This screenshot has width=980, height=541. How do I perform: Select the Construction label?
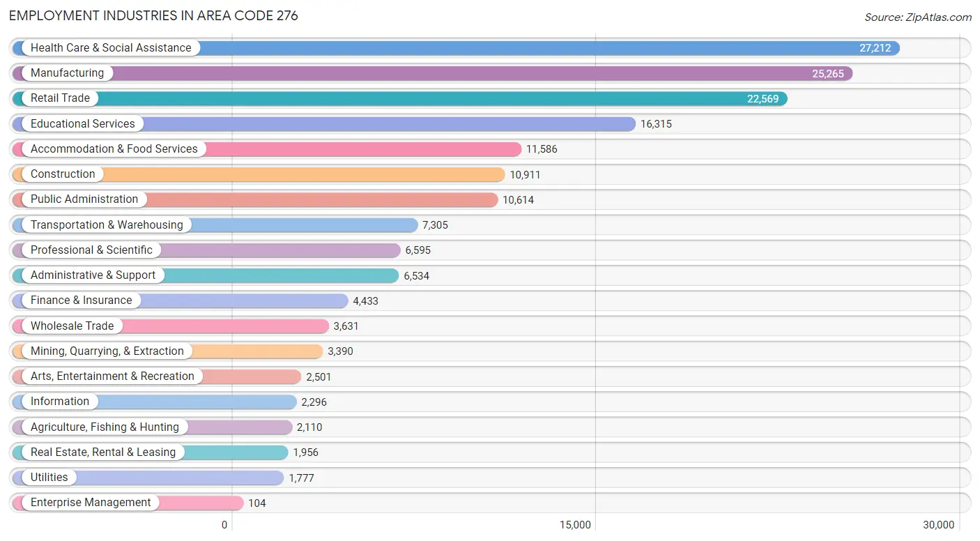coord(63,174)
